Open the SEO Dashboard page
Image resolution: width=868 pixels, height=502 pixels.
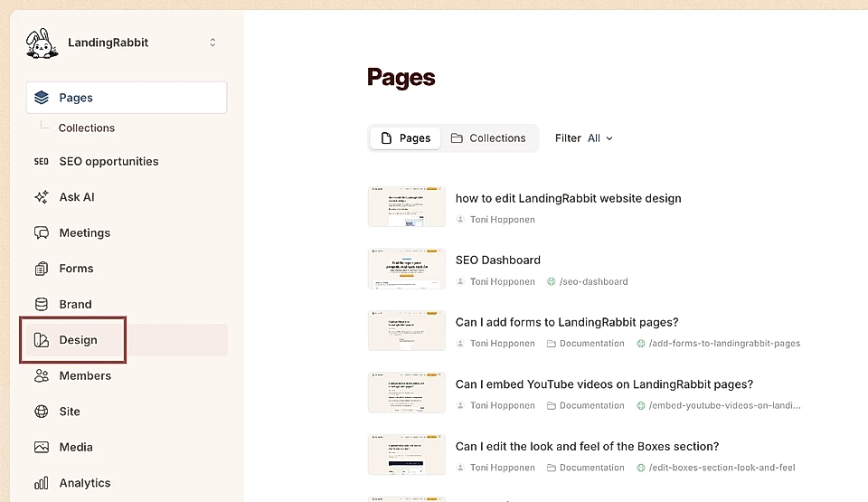(497, 260)
